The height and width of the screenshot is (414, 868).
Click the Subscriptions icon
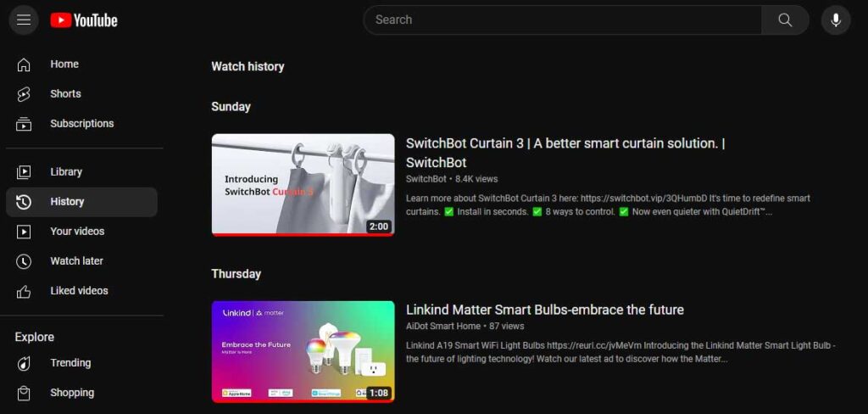tap(23, 124)
